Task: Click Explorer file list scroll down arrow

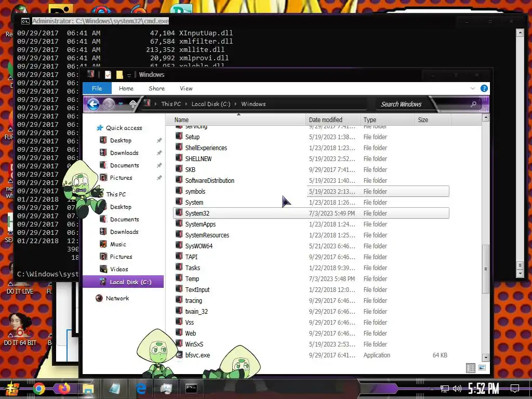Action: point(486,357)
